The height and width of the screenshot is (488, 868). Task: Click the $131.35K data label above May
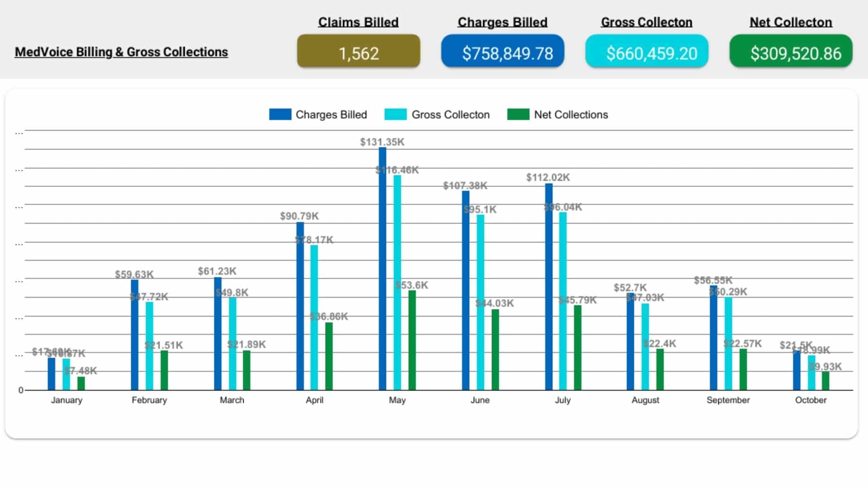382,142
